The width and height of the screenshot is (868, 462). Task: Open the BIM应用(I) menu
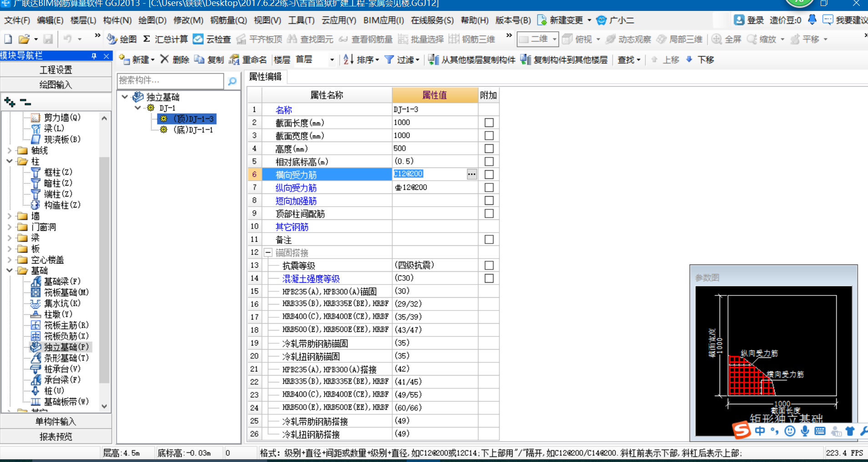384,20
